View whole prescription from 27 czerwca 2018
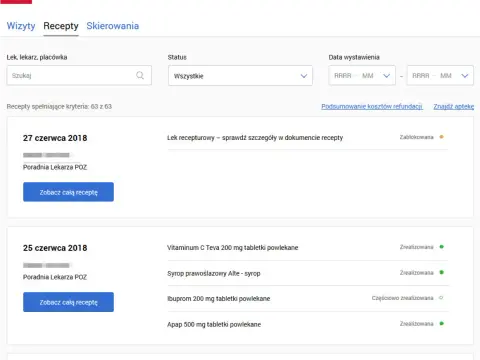Image resolution: width=480 pixels, height=360 pixels. point(68,192)
